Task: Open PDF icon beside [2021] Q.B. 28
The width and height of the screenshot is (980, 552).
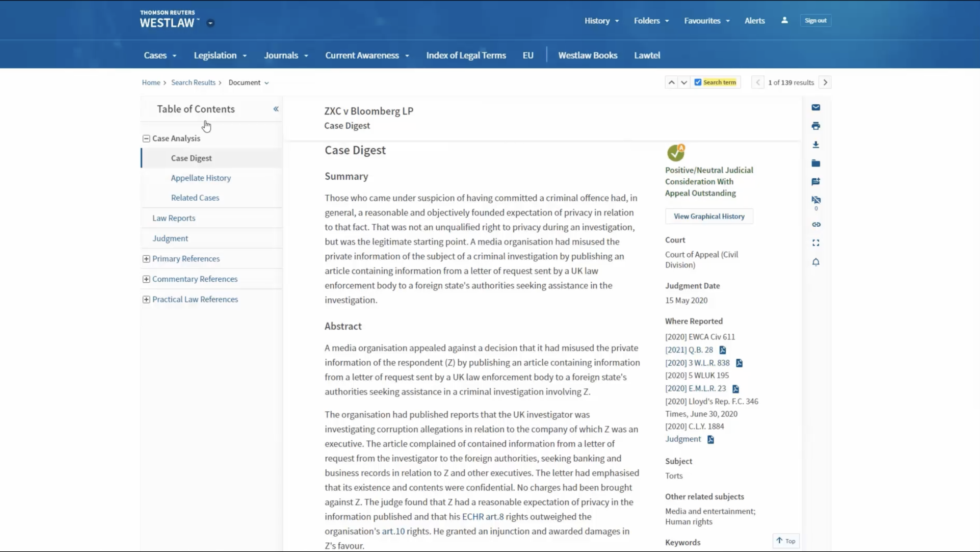Action: click(723, 350)
